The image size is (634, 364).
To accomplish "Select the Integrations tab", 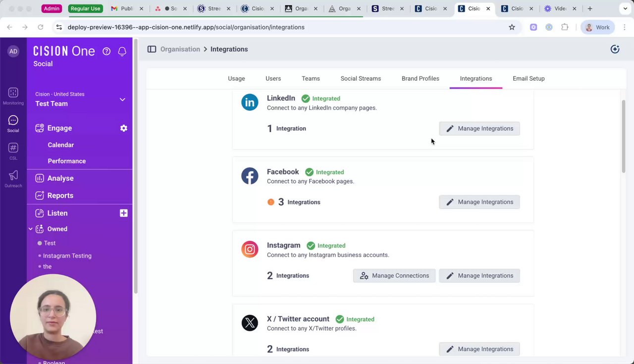I will pyautogui.click(x=475, y=78).
